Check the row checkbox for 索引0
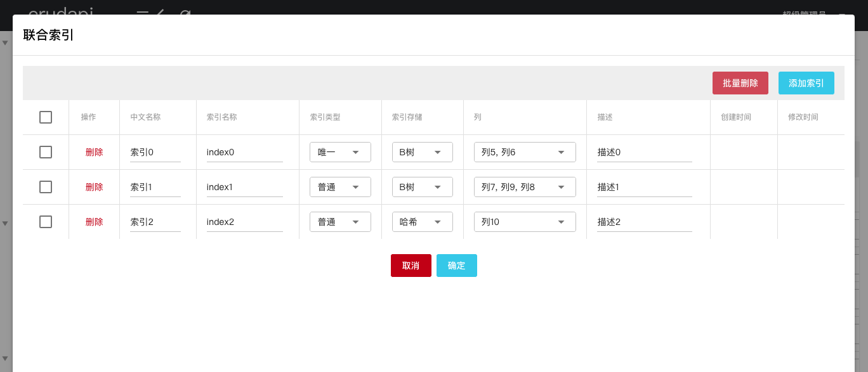868x372 pixels. point(45,152)
